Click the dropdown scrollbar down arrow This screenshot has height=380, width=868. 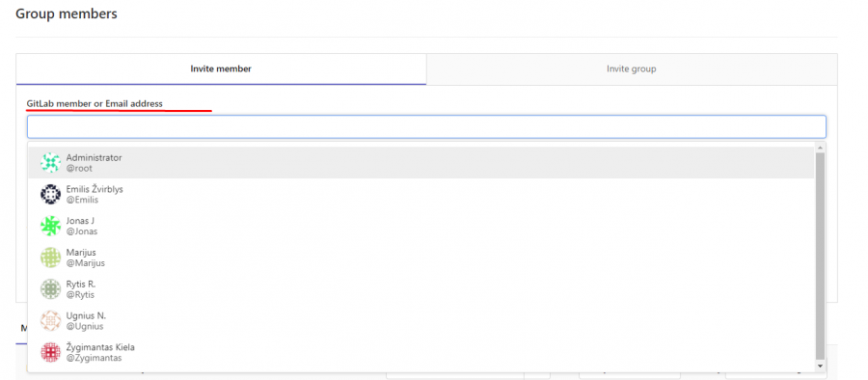[x=821, y=366]
